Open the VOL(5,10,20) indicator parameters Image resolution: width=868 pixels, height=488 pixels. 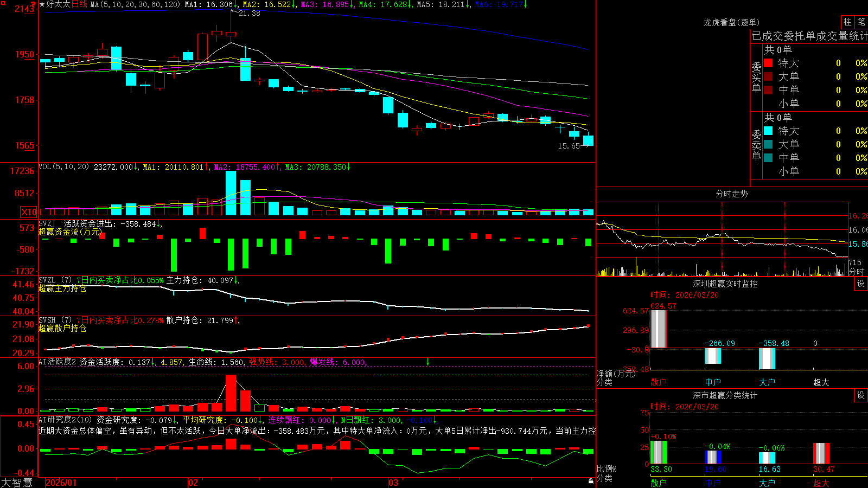63,167
